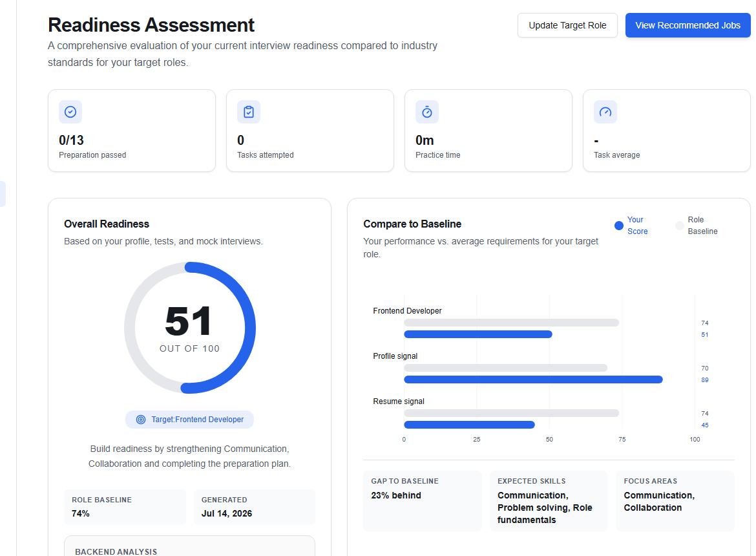This screenshot has height=556, width=756.
Task: Click the Expected Skills card text
Action: coord(545,508)
